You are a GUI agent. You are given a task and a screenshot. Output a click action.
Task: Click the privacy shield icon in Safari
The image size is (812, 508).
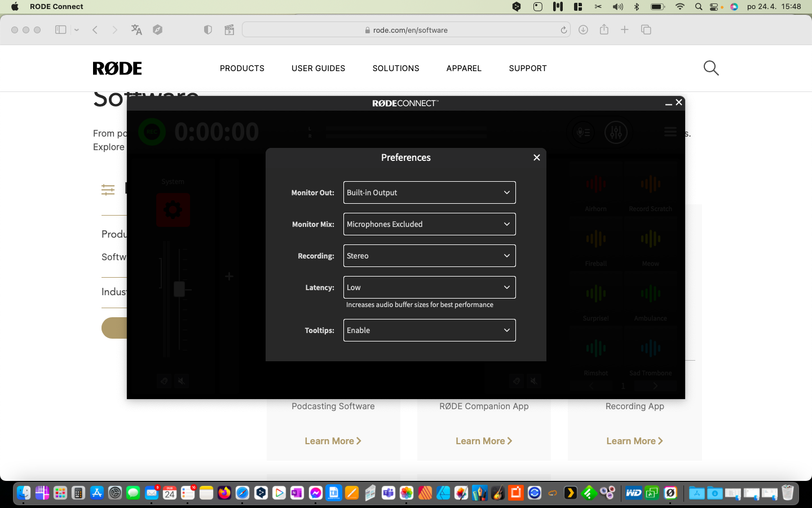[208, 30]
